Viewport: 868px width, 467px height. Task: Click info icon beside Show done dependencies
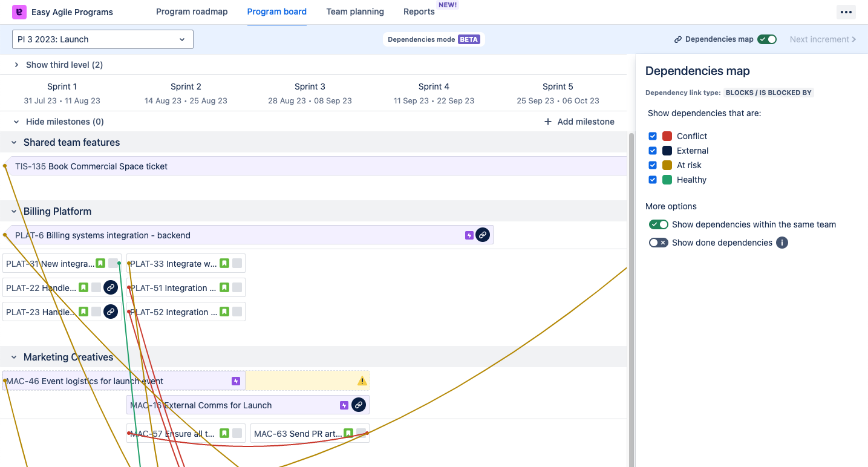coord(782,243)
